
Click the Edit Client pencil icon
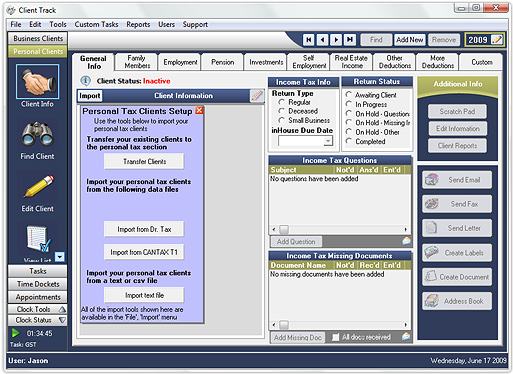[39, 186]
